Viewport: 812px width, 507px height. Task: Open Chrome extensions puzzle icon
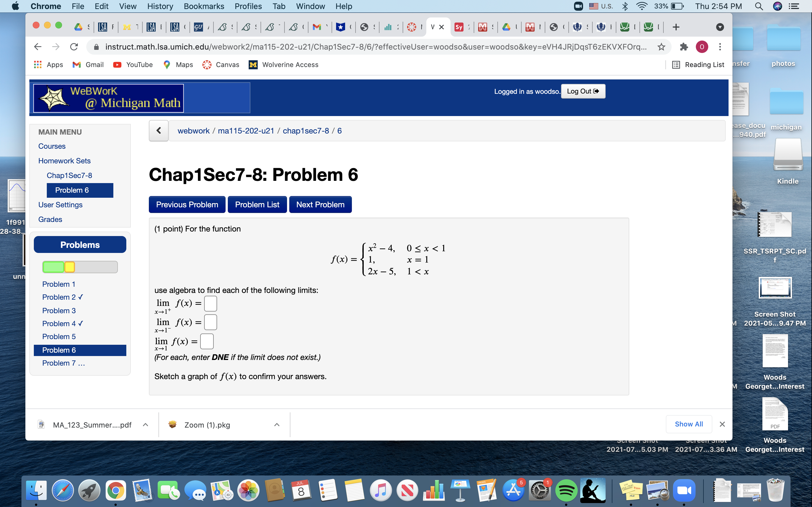(x=683, y=47)
